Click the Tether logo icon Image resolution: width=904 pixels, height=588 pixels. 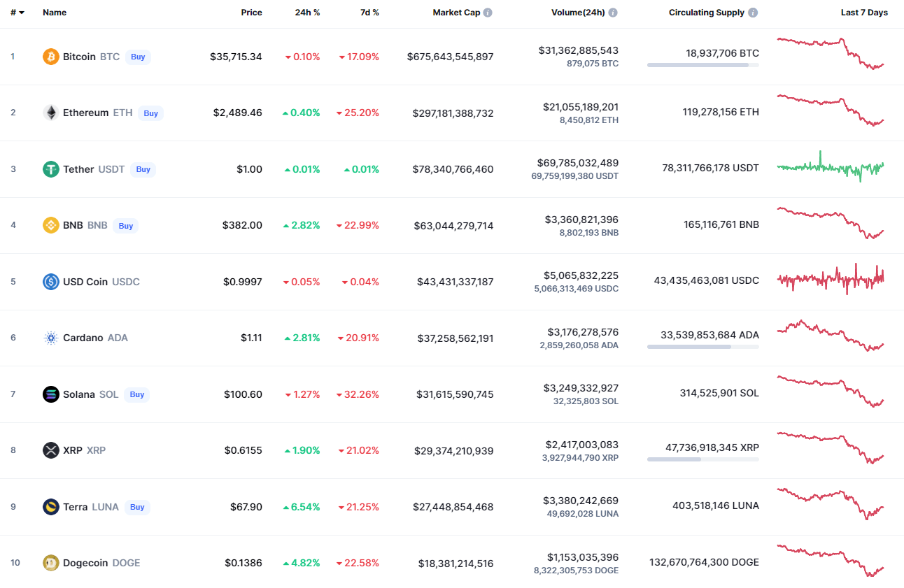point(51,169)
